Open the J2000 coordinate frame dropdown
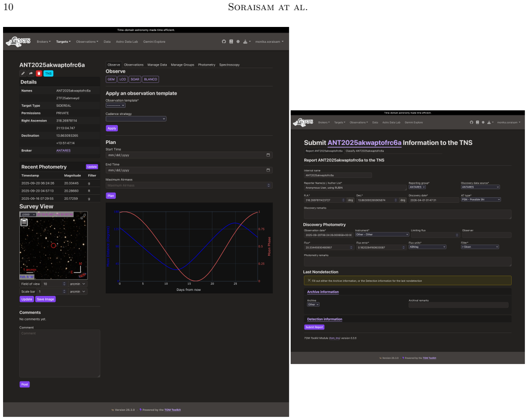This screenshot has height=420, width=528. click(28, 215)
